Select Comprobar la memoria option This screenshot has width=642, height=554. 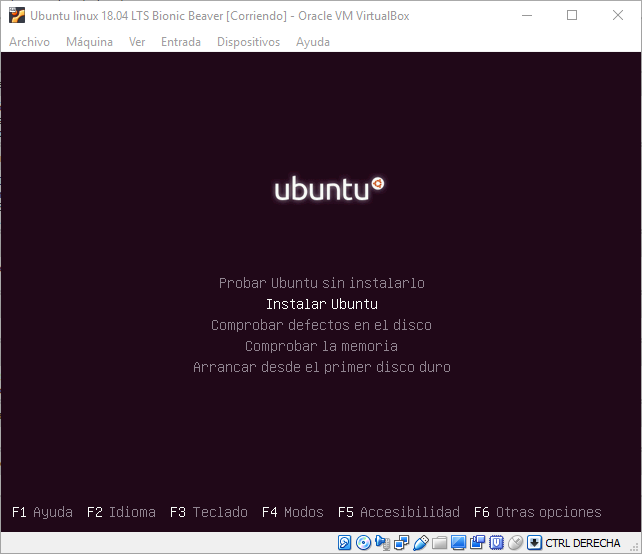321,346
